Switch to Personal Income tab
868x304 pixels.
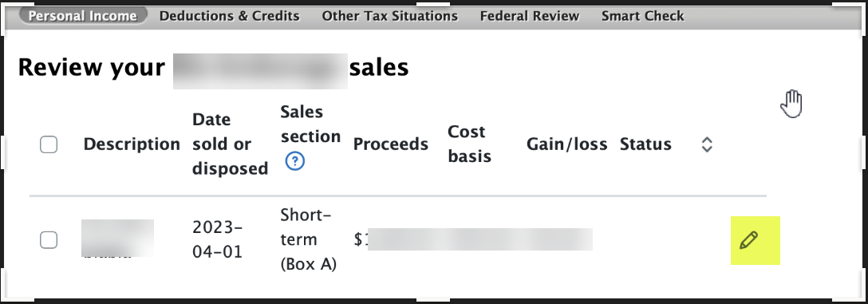tap(82, 16)
